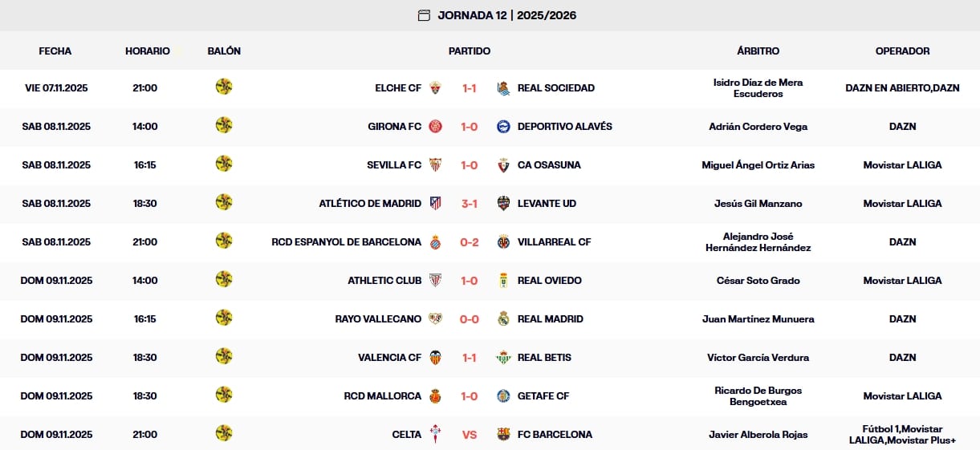Click the Fecha column header
Image resolution: width=980 pixels, height=450 pixels.
click(x=55, y=51)
